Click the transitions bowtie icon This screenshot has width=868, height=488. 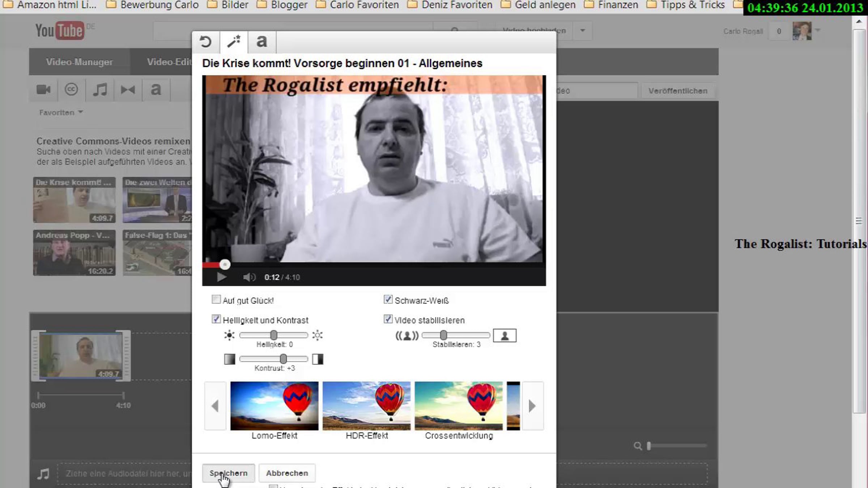(128, 90)
